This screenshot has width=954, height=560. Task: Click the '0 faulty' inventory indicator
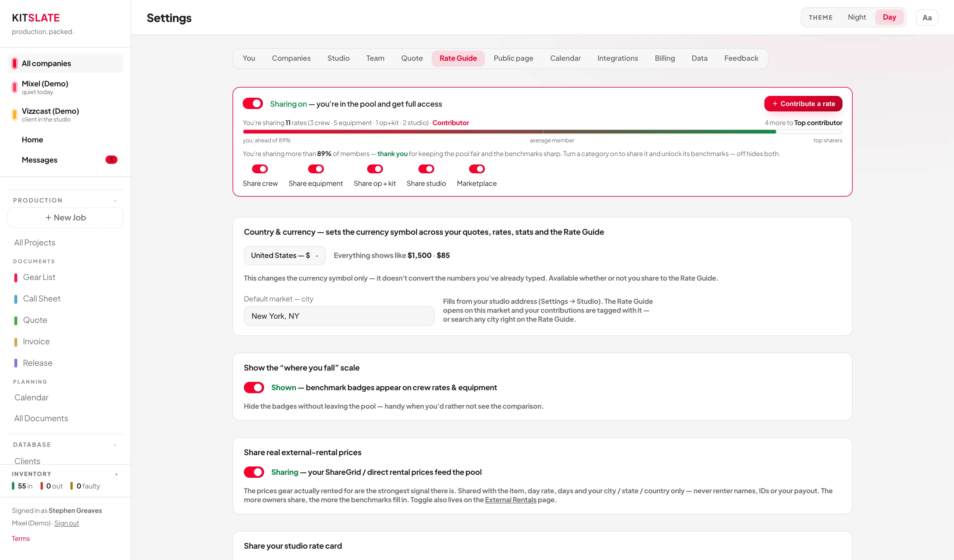click(x=85, y=486)
